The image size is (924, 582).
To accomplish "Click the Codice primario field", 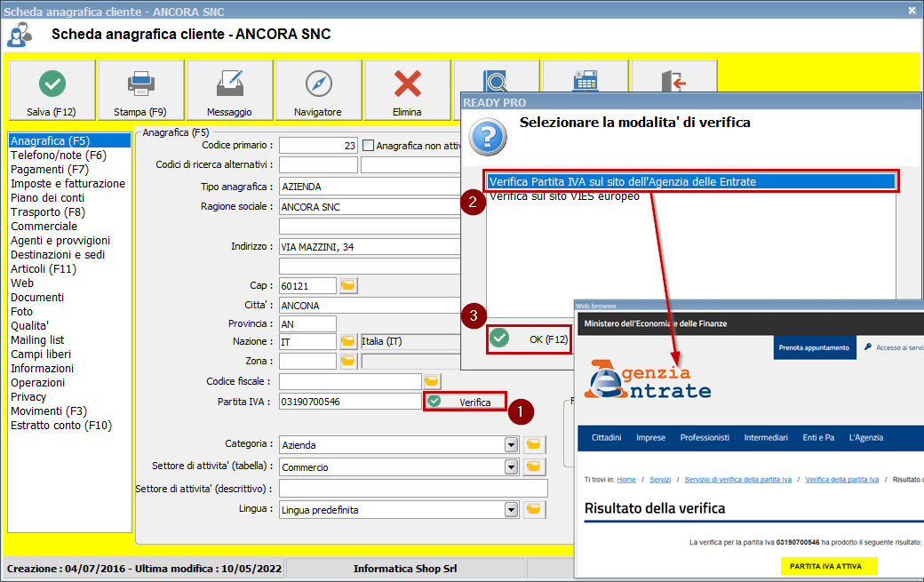I will [318, 146].
